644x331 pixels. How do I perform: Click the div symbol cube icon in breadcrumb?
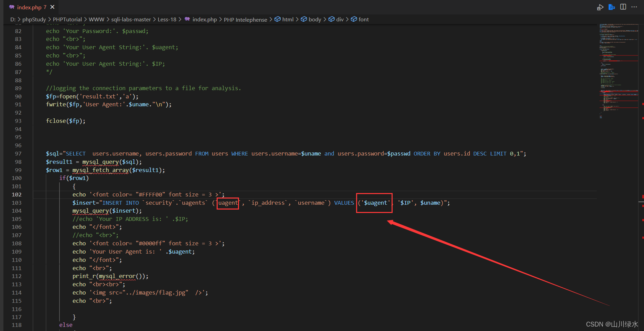coord(331,19)
